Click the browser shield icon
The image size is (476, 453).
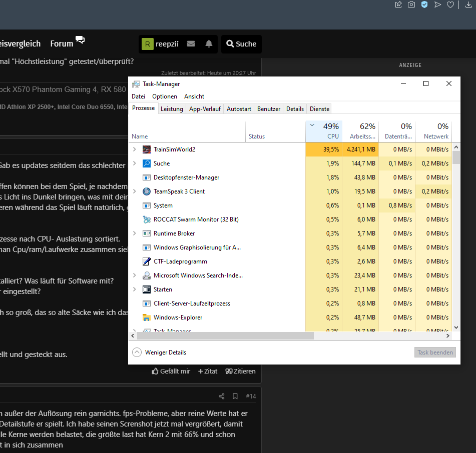click(x=424, y=4)
